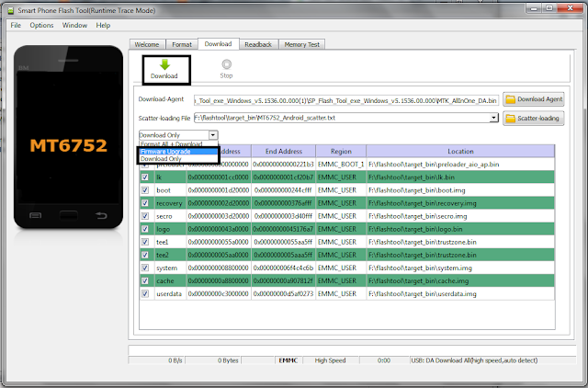Click the userdata begin address 0x00000000c3000000

pos(219,294)
